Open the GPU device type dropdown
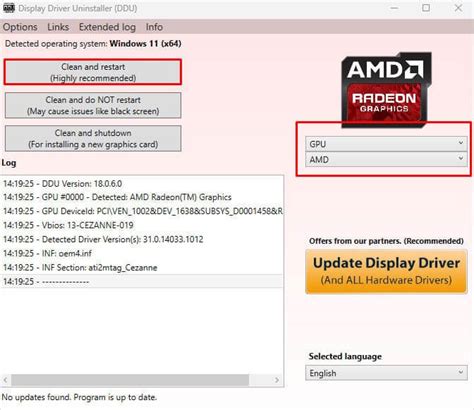 coord(386,144)
